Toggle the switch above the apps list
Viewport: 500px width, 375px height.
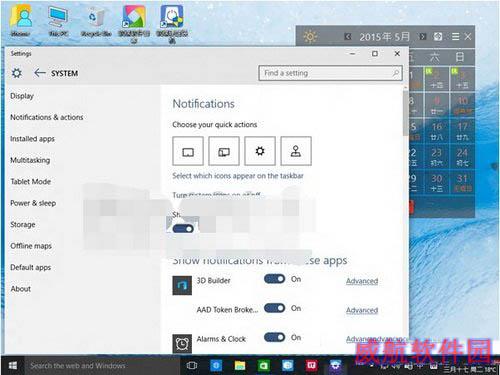tap(183, 229)
